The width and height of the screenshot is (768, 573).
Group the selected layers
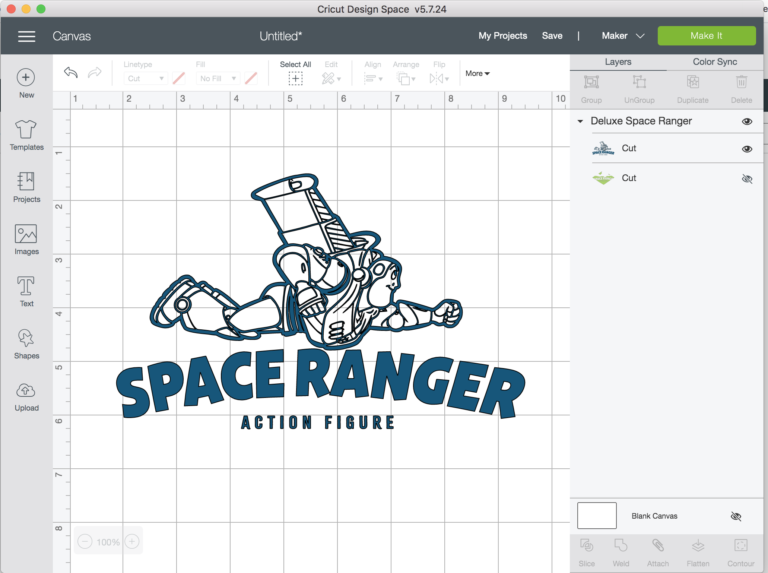(591, 89)
